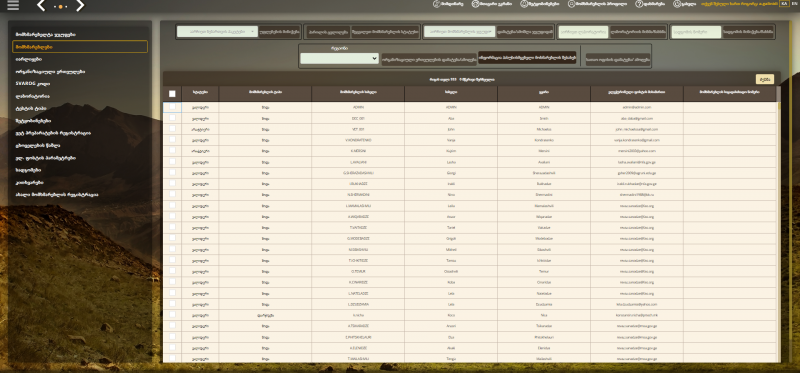The height and width of the screenshot is (373, 800).
Task: Select the highlighted sidebar item მომხმარებლები
Action: tap(80, 47)
